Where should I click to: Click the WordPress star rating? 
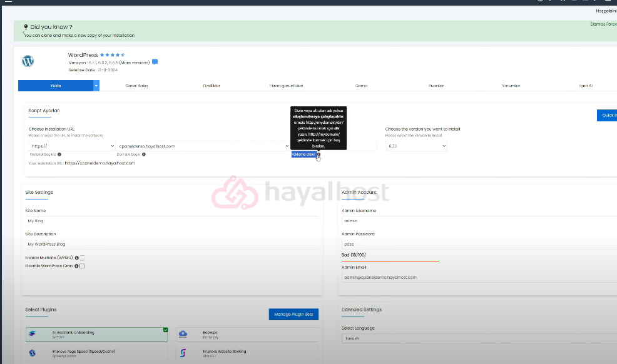[112, 55]
